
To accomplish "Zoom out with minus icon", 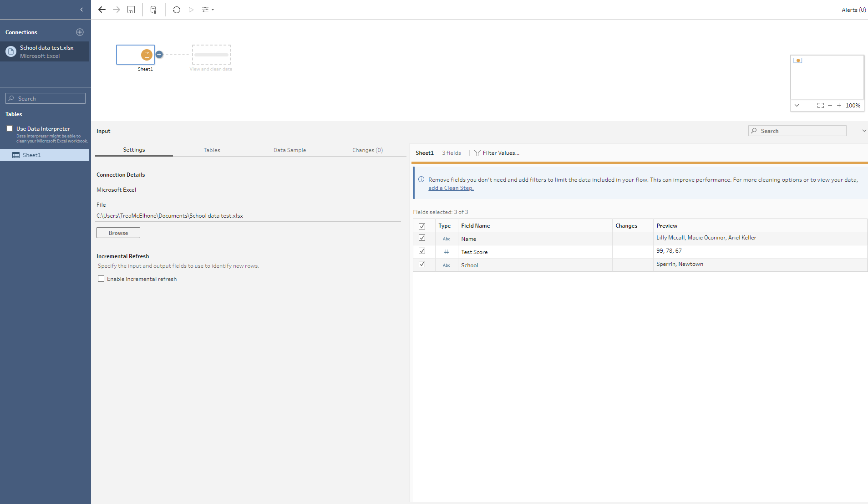I will click(x=830, y=105).
